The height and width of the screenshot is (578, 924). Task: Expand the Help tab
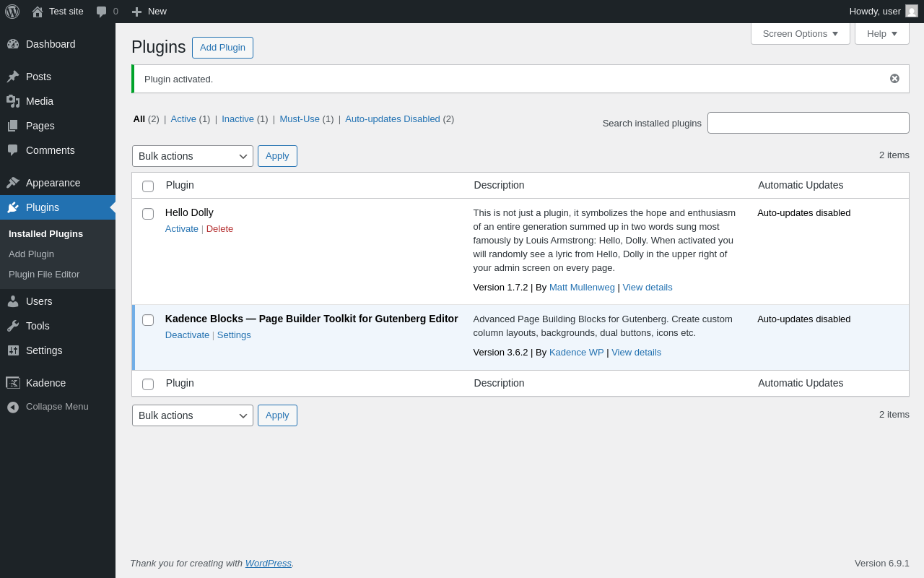(x=881, y=33)
